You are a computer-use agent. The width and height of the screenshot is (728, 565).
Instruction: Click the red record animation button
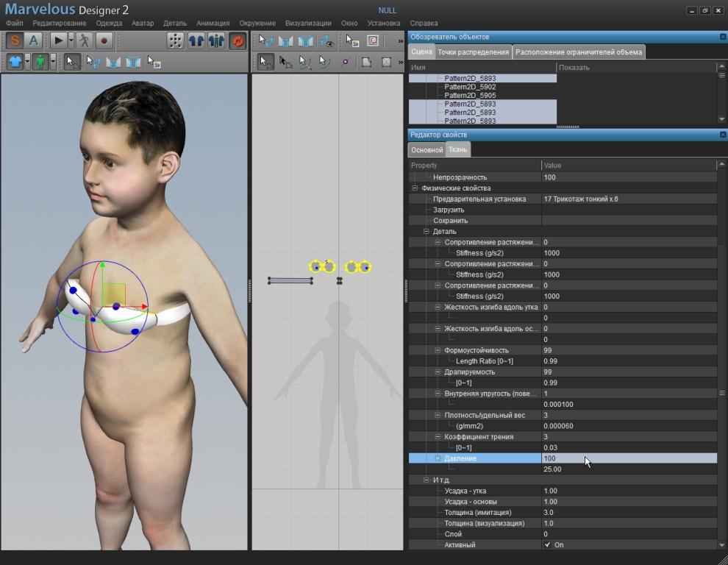[x=105, y=41]
